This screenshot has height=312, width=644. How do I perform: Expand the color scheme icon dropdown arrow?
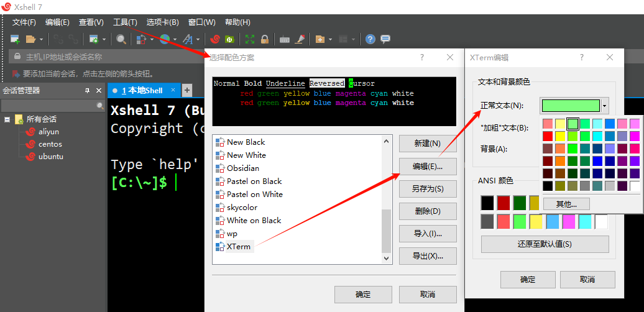pyautogui.click(x=152, y=39)
